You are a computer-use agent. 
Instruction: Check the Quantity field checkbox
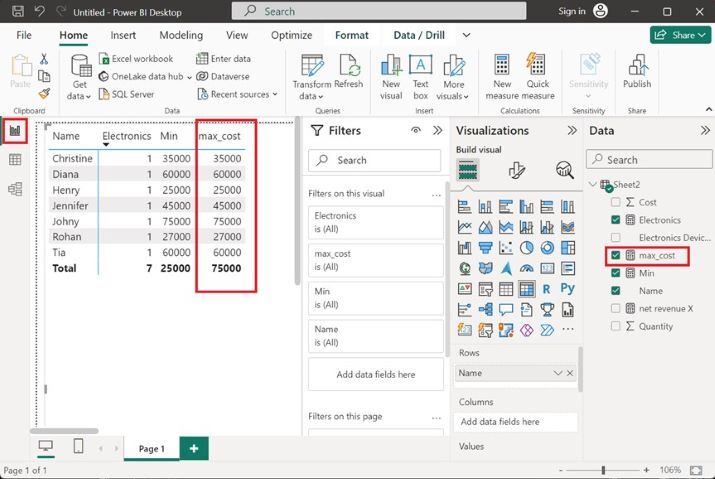point(616,326)
